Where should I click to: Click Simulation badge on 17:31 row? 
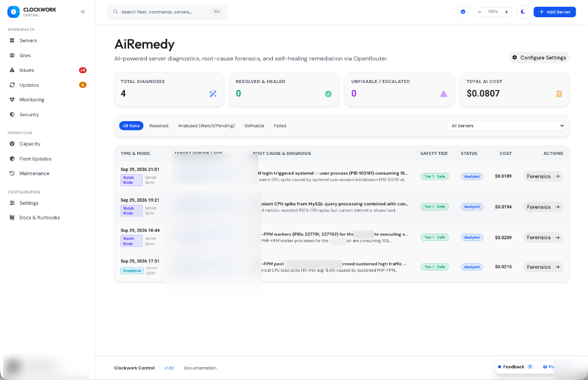click(132, 271)
